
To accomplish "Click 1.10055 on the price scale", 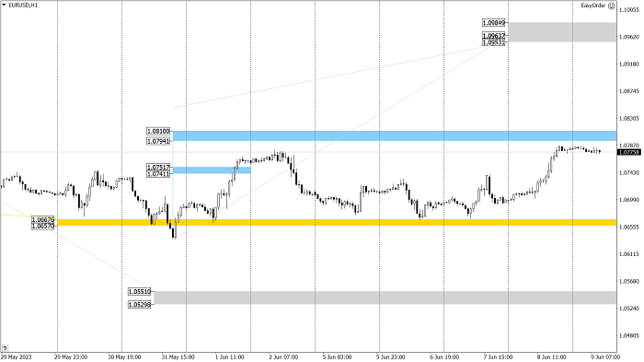I will [x=629, y=10].
